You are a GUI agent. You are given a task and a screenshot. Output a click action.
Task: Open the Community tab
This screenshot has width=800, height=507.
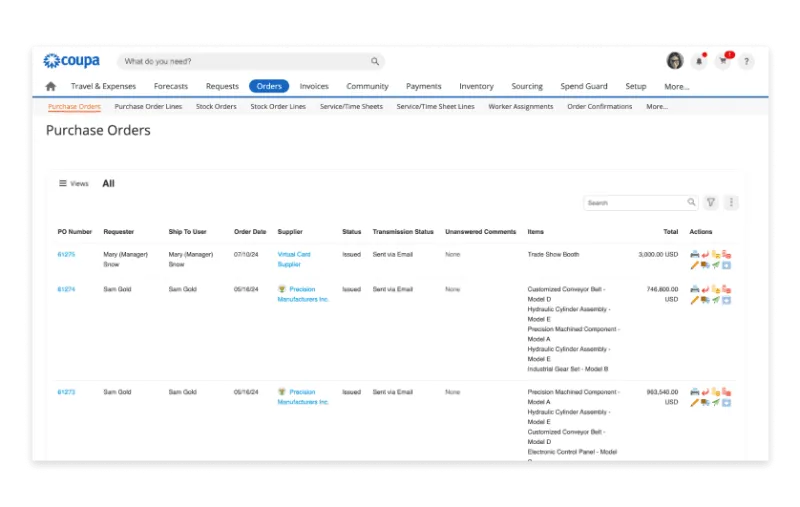pyautogui.click(x=367, y=86)
